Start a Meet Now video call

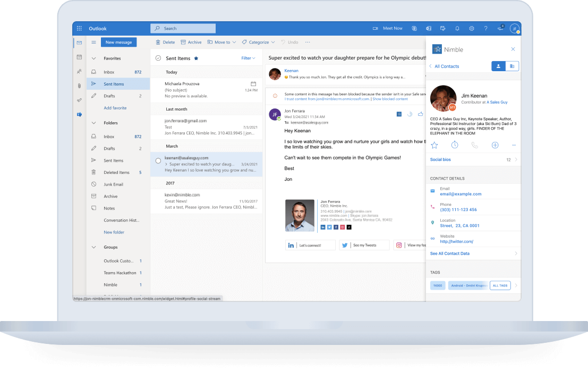(x=388, y=29)
